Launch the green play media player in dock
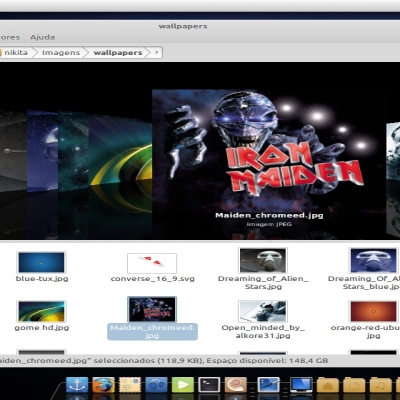Screen dimensions: 400x400 [182, 385]
